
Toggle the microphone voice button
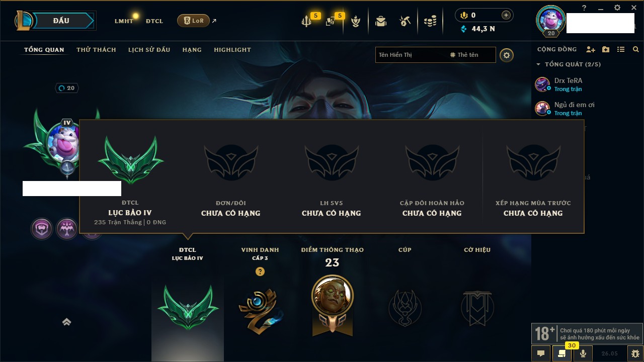(583, 353)
